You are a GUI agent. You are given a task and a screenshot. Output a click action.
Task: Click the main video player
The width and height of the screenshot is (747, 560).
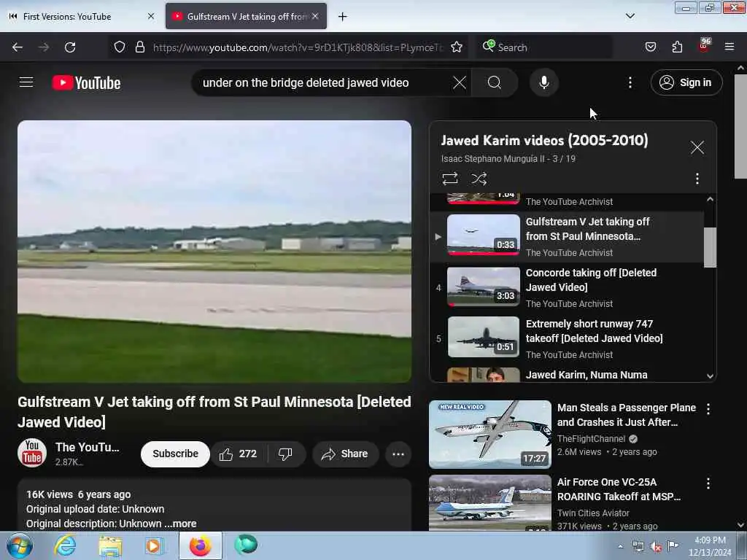click(x=214, y=252)
